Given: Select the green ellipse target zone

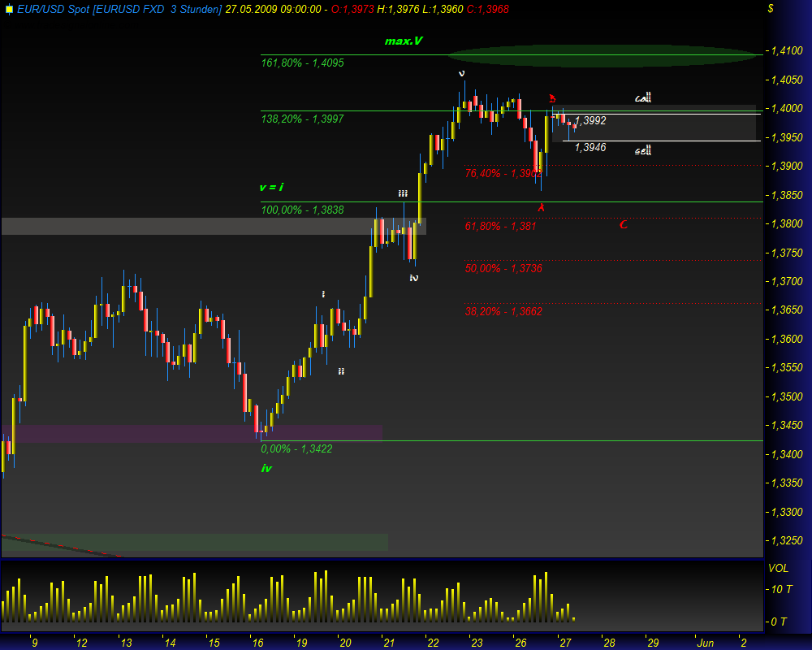Looking at the screenshot, I should 604,55.
